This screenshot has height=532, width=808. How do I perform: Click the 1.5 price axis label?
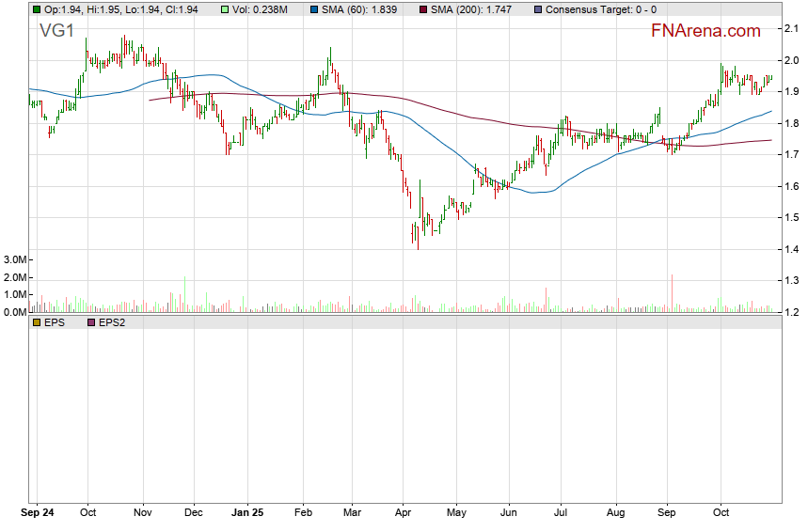(791, 218)
